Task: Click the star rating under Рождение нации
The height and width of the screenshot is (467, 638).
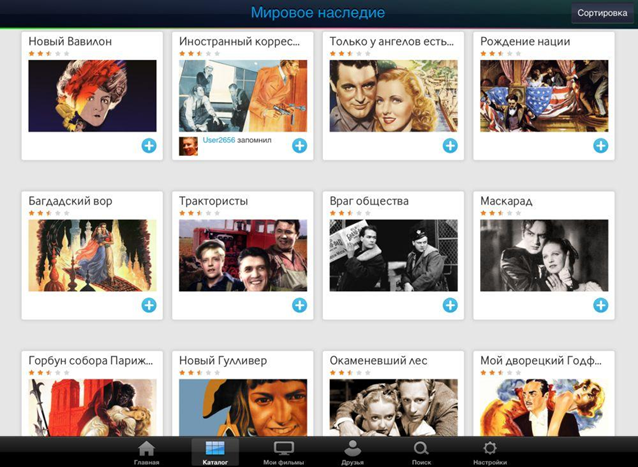Action: [x=500, y=53]
